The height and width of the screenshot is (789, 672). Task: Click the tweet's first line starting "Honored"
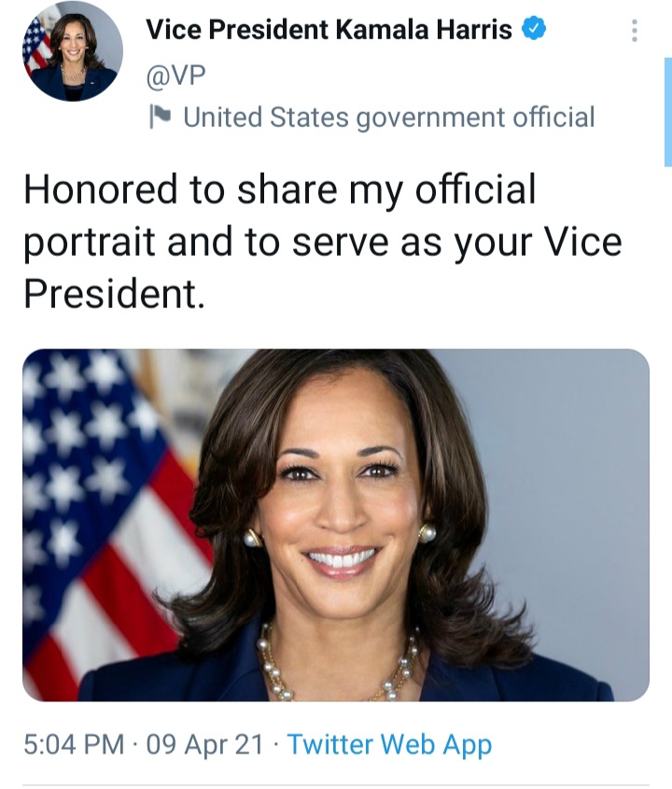(x=280, y=190)
